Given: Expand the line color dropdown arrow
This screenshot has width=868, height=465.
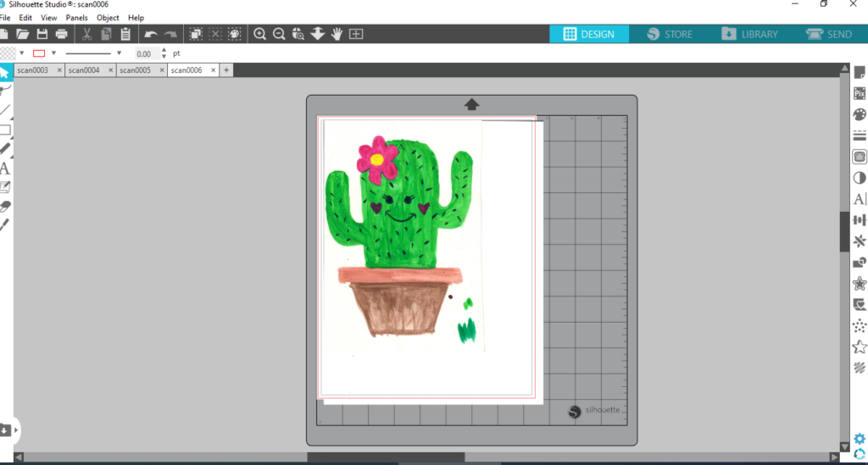Looking at the screenshot, I should [53, 53].
